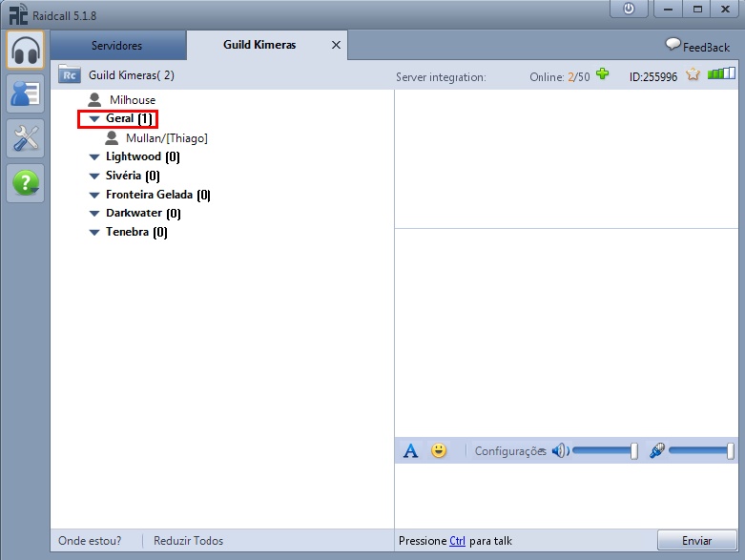Click inside the chat history area
This screenshot has height=560, width=745.
566,333
